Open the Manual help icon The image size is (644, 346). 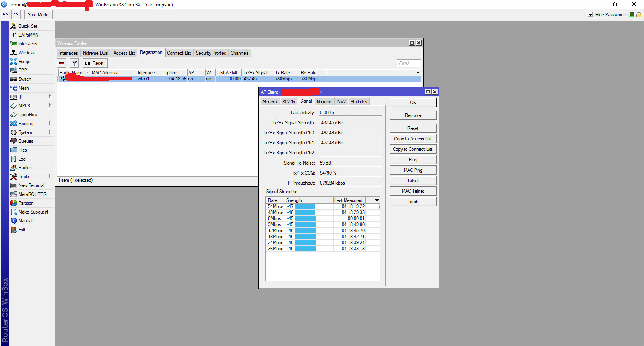14,221
